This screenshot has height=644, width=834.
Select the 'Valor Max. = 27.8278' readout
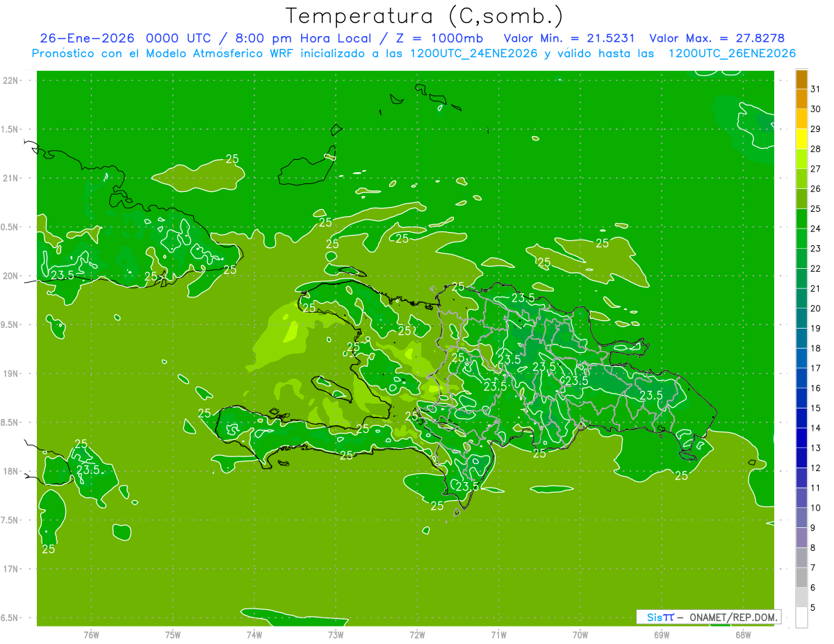716,38
